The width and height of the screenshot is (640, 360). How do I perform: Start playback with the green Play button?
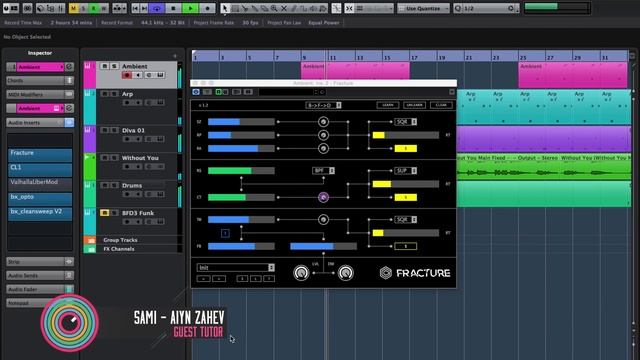coord(190,8)
